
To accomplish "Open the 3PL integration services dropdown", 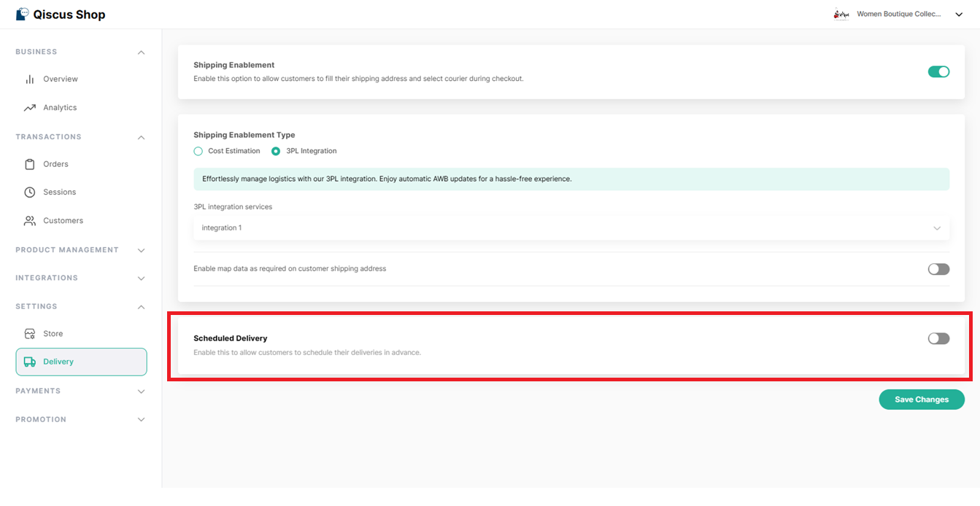I will point(571,228).
